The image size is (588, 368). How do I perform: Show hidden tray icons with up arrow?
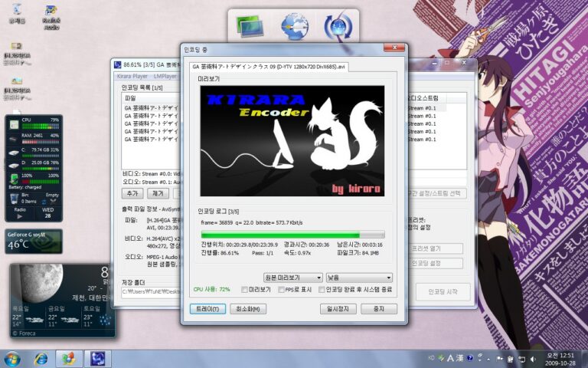tap(488, 359)
